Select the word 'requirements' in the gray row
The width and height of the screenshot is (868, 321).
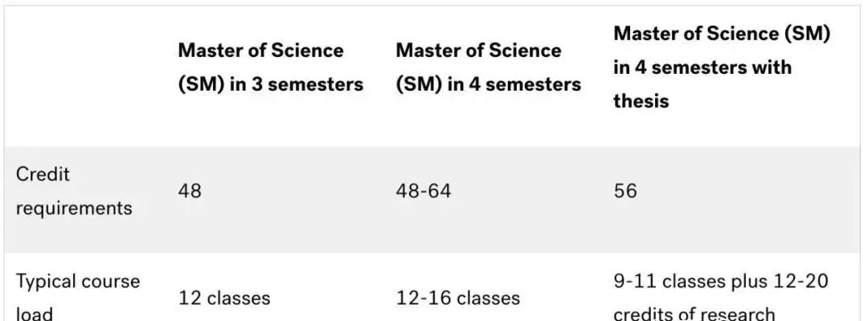coord(74,209)
